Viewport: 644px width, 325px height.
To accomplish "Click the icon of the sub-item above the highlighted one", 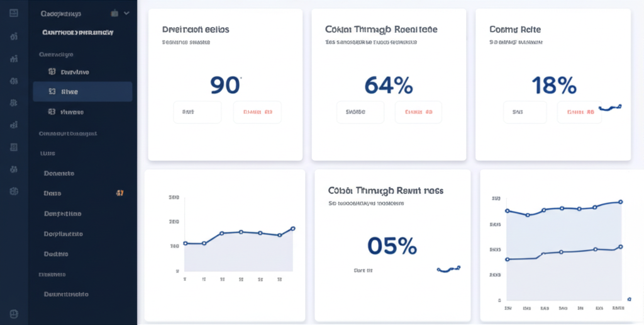I will click(52, 72).
